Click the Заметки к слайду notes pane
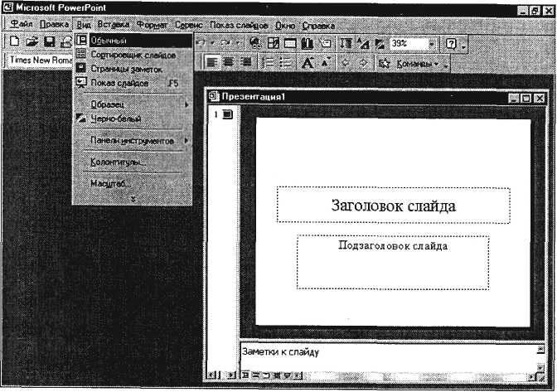 pyautogui.click(x=388, y=357)
